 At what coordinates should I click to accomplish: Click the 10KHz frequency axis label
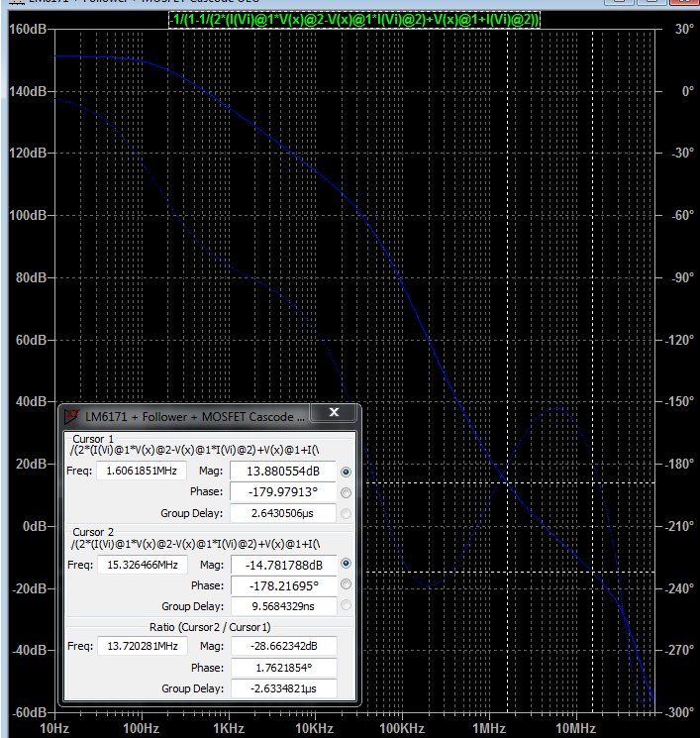[x=314, y=728]
